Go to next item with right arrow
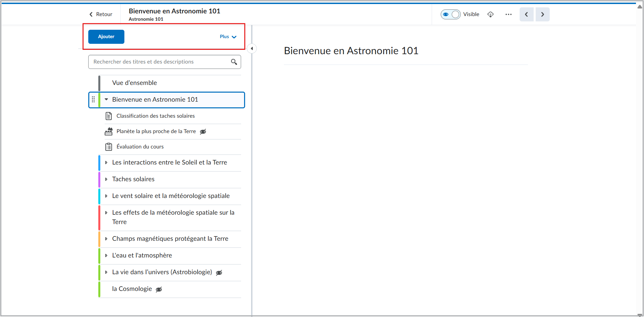 pos(543,14)
